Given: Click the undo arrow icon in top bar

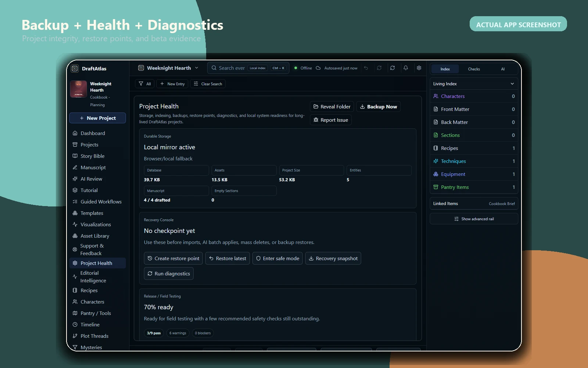Looking at the screenshot, I should click(366, 68).
